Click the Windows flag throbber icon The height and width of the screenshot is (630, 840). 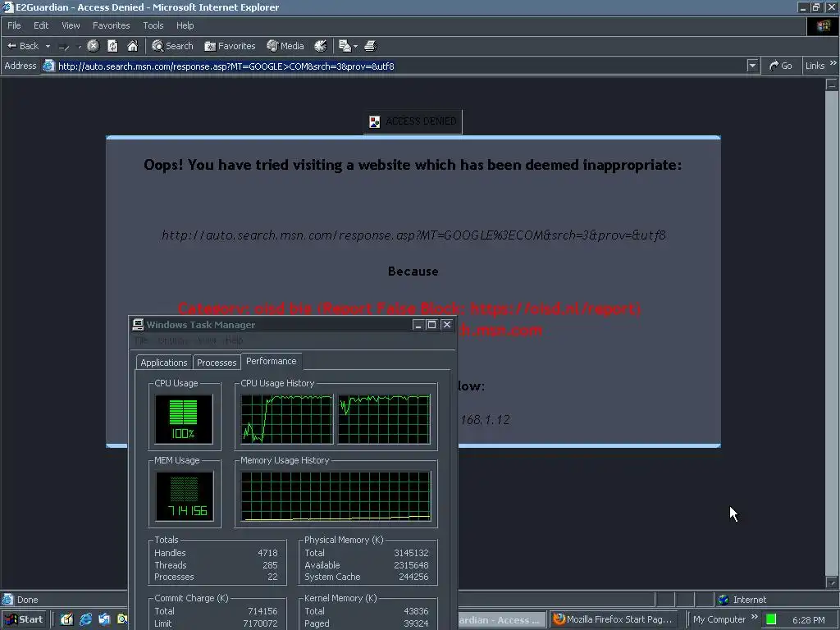pos(823,25)
